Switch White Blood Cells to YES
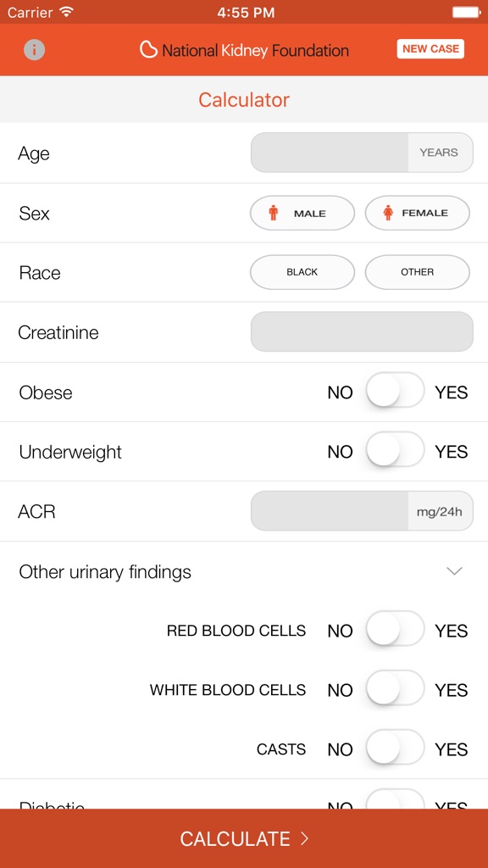 tap(395, 689)
